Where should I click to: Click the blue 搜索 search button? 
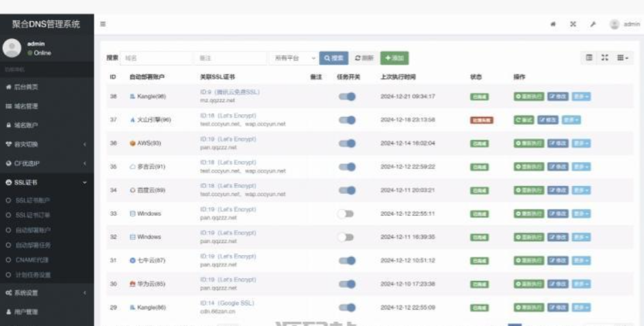[333, 58]
